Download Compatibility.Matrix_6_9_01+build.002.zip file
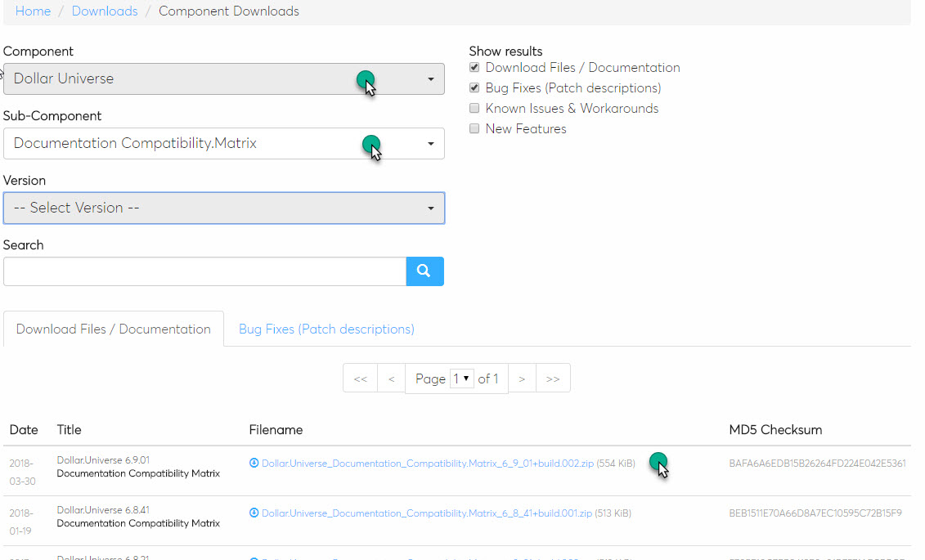 point(428,464)
